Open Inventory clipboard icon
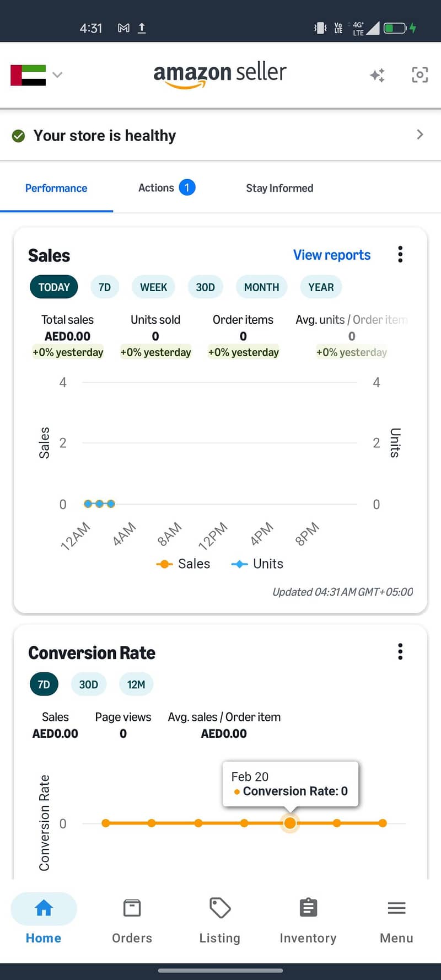This screenshot has height=980, width=441. pyautogui.click(x=308, y=908)
